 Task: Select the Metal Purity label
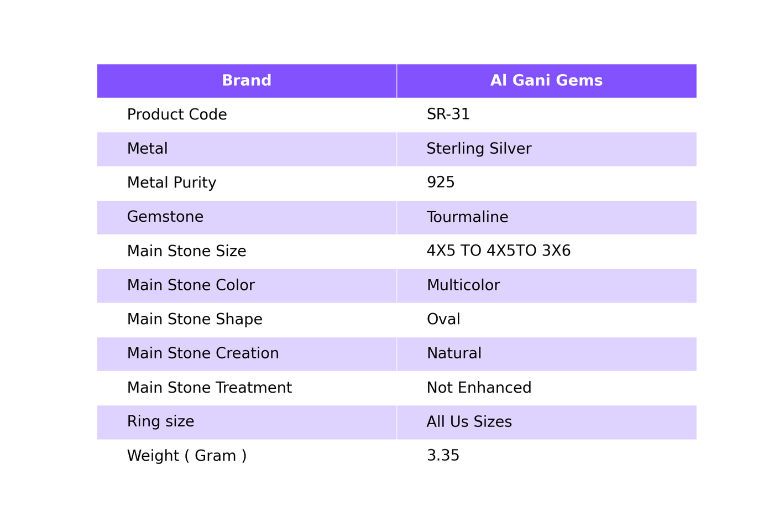point(172,183)
